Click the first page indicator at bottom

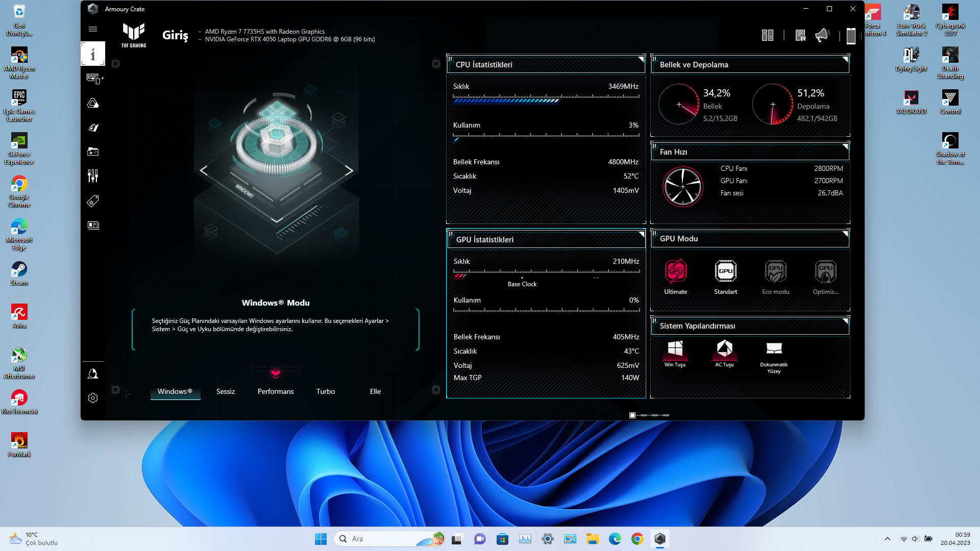632,415
